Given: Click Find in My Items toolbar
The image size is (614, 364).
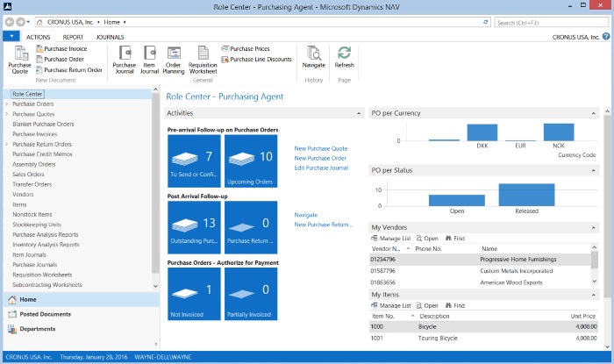Looking at the screenshot, I should pos(455,305).
